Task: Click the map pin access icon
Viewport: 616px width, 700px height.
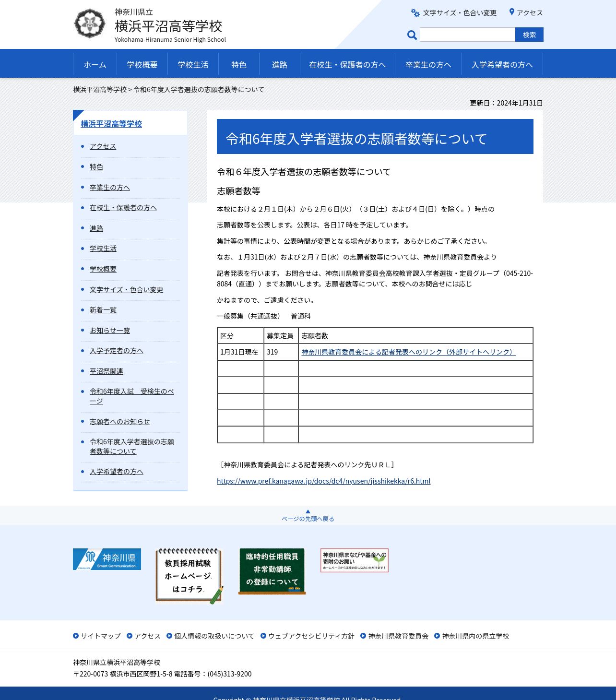Action: click(512, 12)
